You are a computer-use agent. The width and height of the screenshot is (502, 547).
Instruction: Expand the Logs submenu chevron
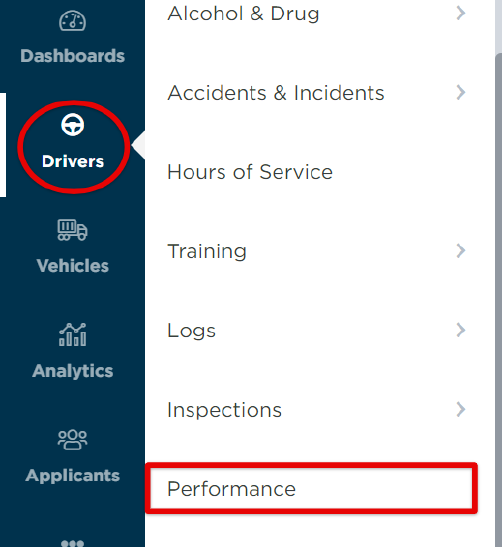[461, 330]
